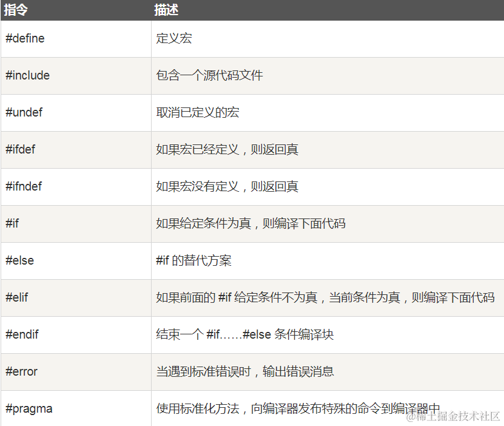504x426 pixels.
Task: Click the #pragma description starting 使用标准化方法
Action: [298, 408]
